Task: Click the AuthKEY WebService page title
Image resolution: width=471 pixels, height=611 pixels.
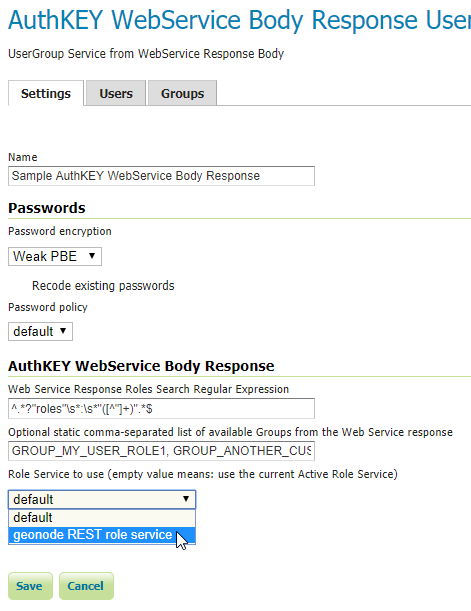Action: [239, 19]
